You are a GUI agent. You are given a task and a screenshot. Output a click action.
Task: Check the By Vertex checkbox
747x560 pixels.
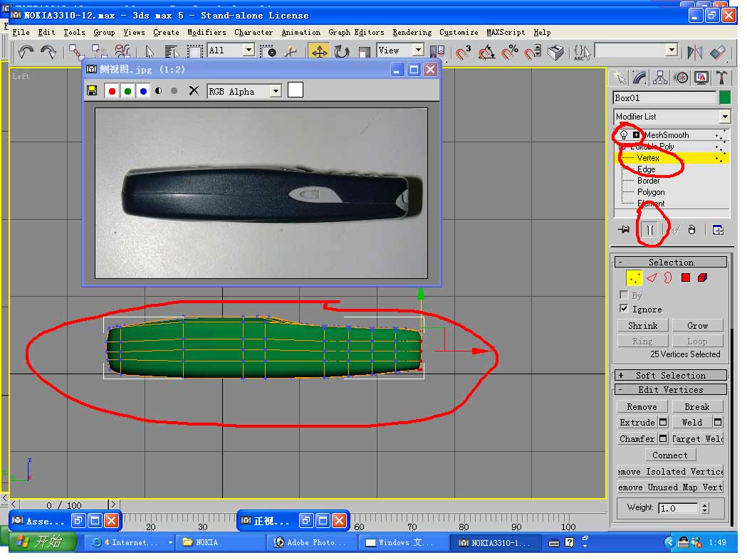point(624,295)
